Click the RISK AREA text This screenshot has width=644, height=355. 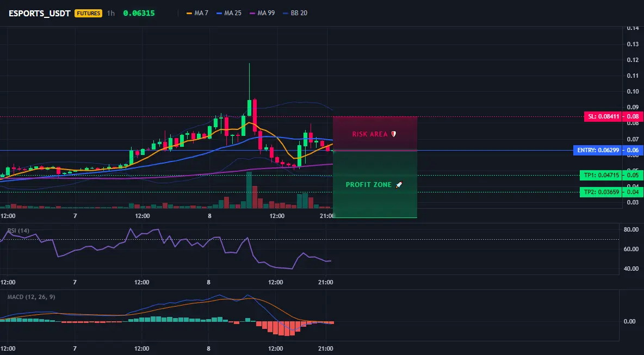[370, 134]
